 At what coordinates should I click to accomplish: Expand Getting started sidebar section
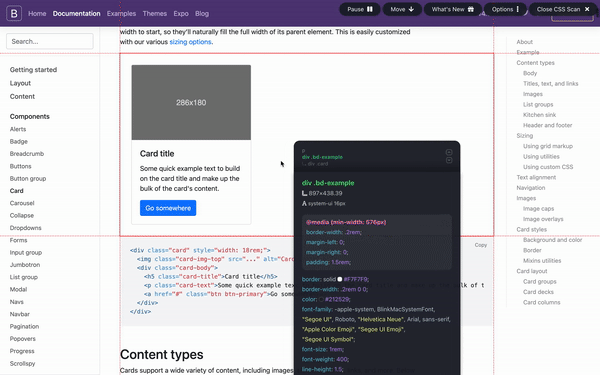(x=33, y=70)
